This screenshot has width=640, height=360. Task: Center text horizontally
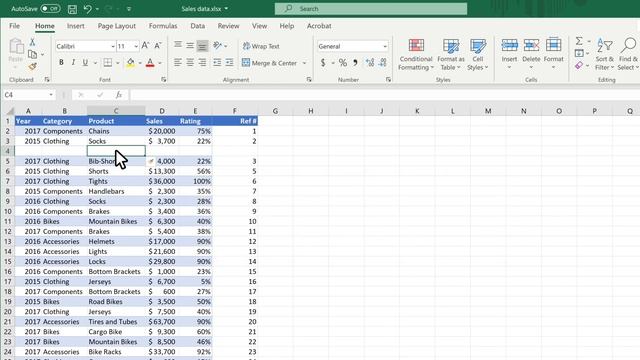pos(190,62)
